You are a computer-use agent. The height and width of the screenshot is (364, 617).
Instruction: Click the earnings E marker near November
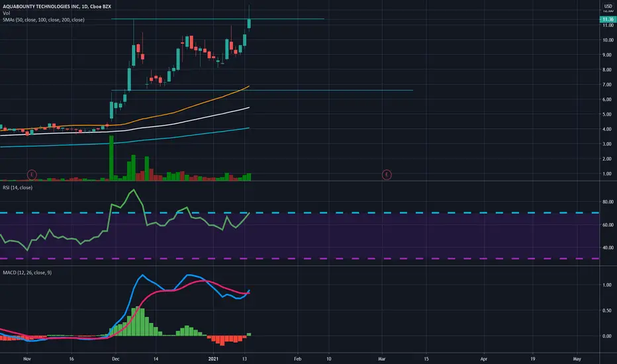tap(32, 174)
